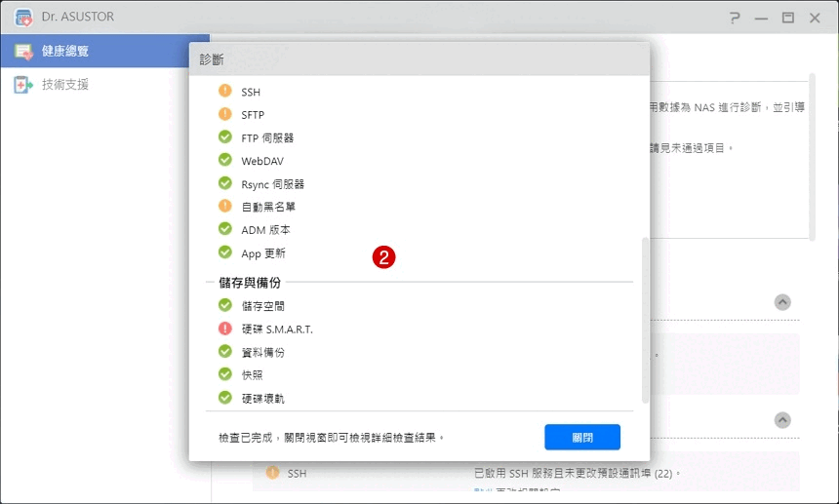839x504 pixels.
Task: Click the 檢查已完成 status message
Action: coord(332,438)
